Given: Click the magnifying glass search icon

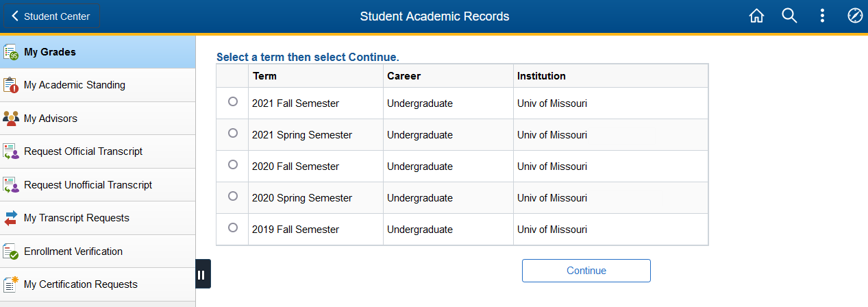Looking at the screenshot, I should point(789,16).
